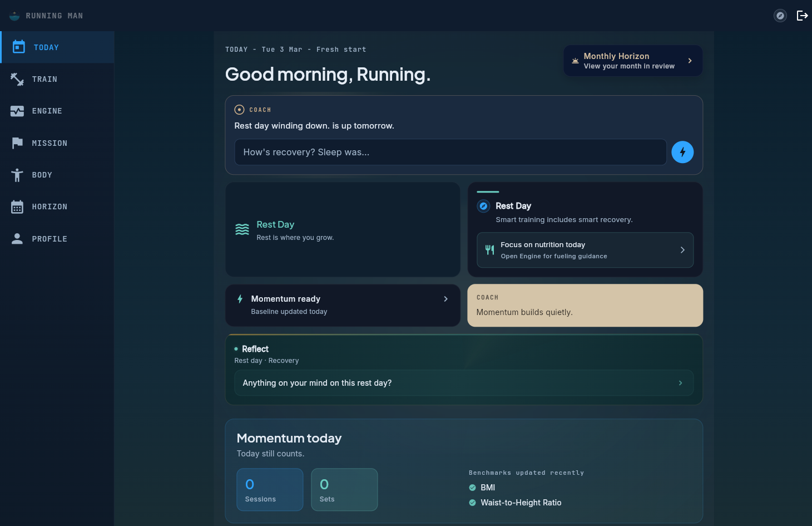
Task: Toggle the BMI benchmark checkmark
Action: click(472, 488)
